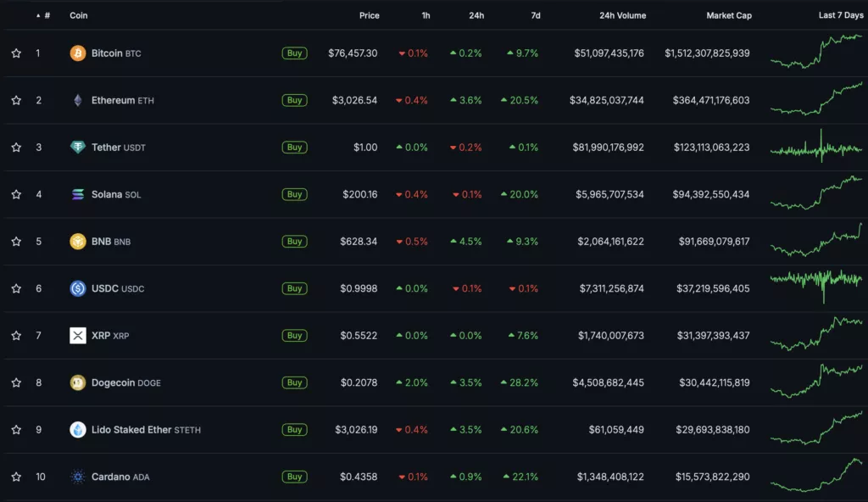Click the XRP logo icon
Image resolution: width=868 pixels, height=502 pixels.
pos(77,335)
